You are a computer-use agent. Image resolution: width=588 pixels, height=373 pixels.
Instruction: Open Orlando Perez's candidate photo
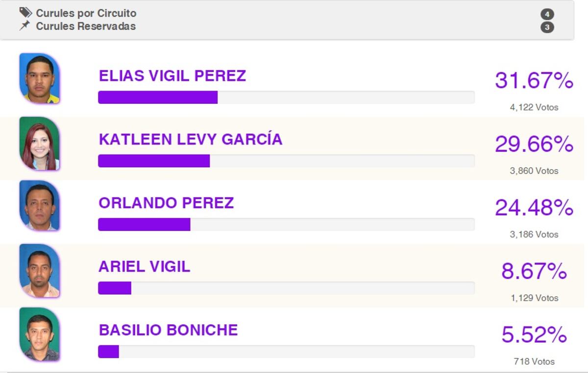tap(40, 206)
